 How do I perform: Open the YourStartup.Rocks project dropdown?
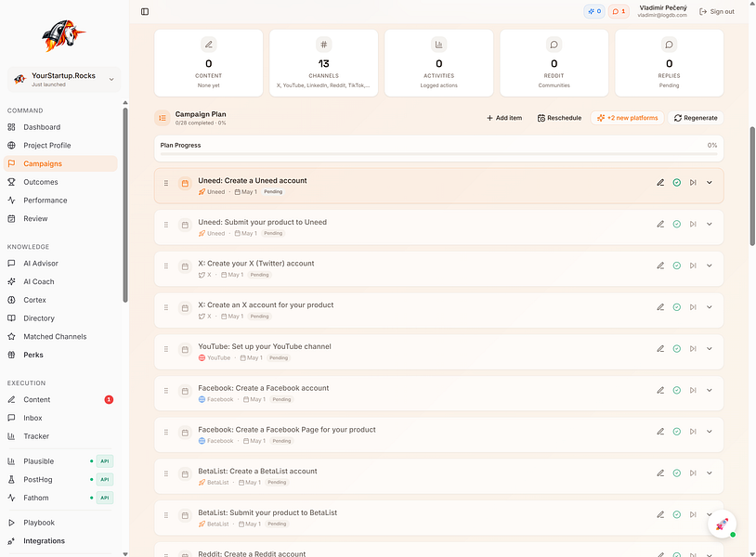point(64,79)
